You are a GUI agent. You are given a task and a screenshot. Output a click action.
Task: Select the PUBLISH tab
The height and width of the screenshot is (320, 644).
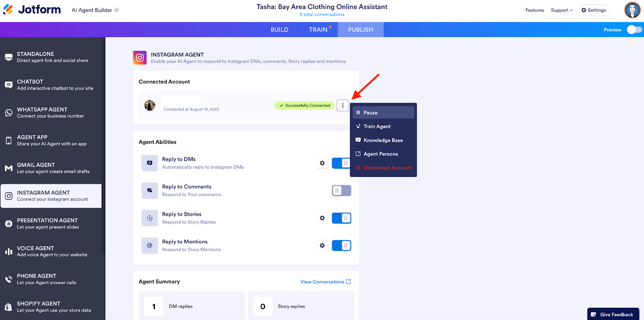(x=361, y=30)
